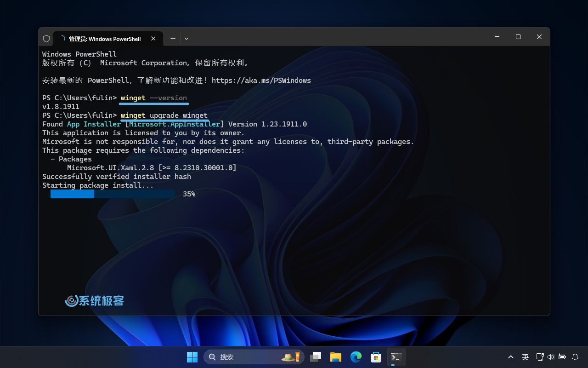This screenshot has height=368, width=588.
Task: Open a new terminal tab with the plus button
Action: coord(173,39)
